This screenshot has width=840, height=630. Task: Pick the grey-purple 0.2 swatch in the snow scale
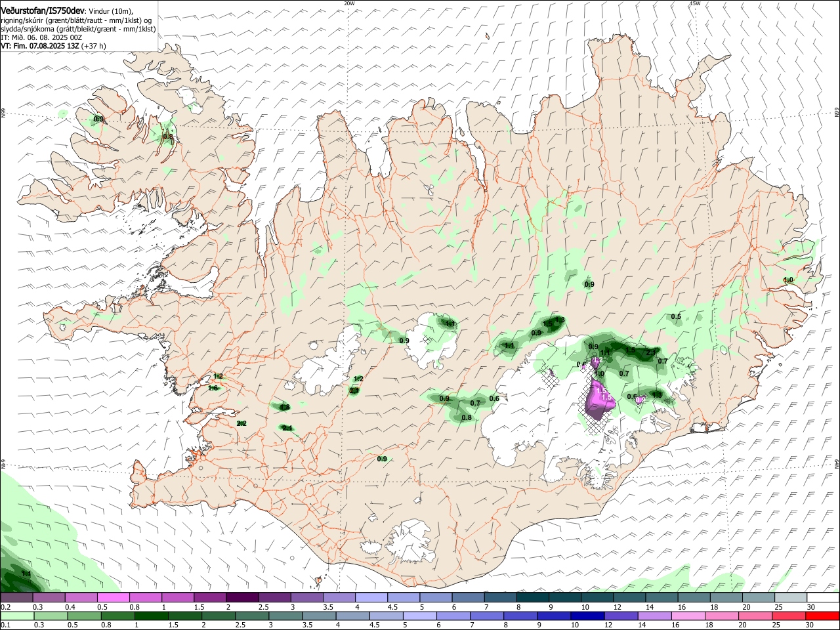coord(17,598)
